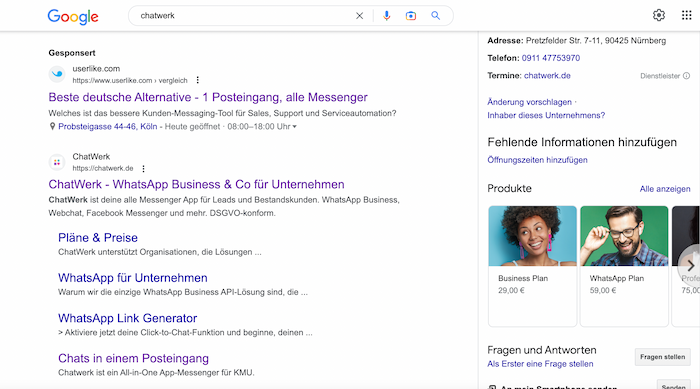The width and height of the screenshot is (700, 389).
Task: Clear the search query with the X
Action: click(359, 16)
